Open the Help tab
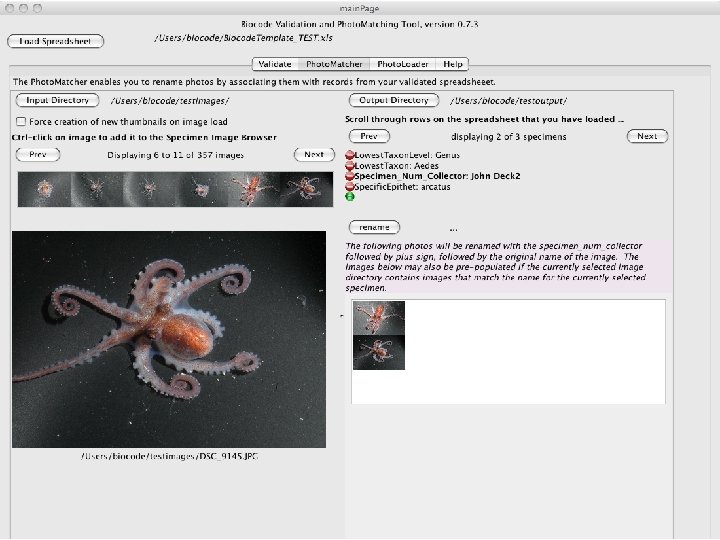 click(453, 64)
